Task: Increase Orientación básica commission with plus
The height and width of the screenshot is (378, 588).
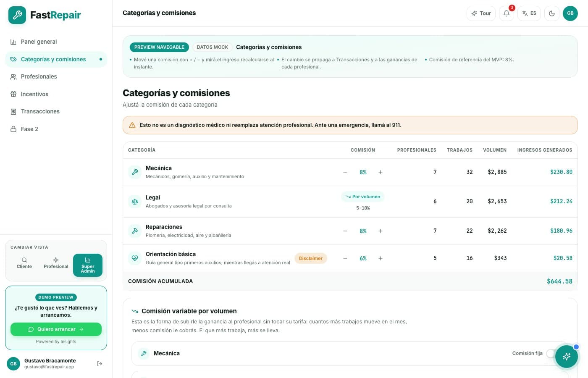Action: 381,258
